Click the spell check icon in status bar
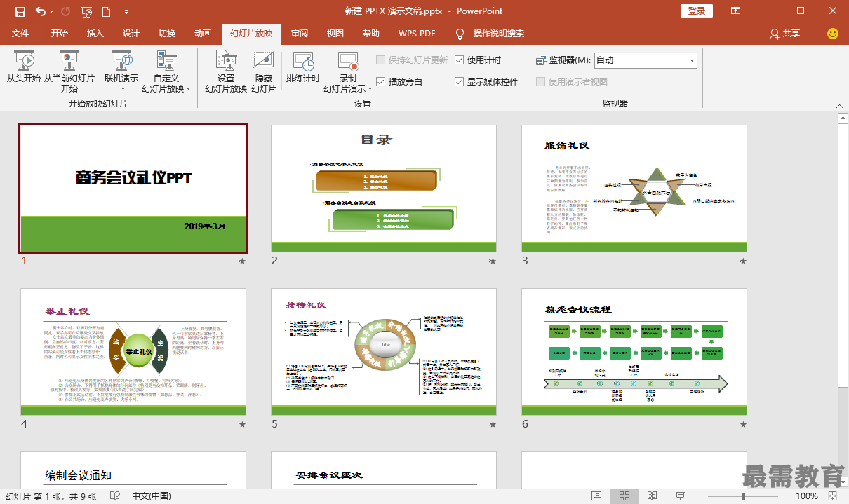 (x=114, y=496)
